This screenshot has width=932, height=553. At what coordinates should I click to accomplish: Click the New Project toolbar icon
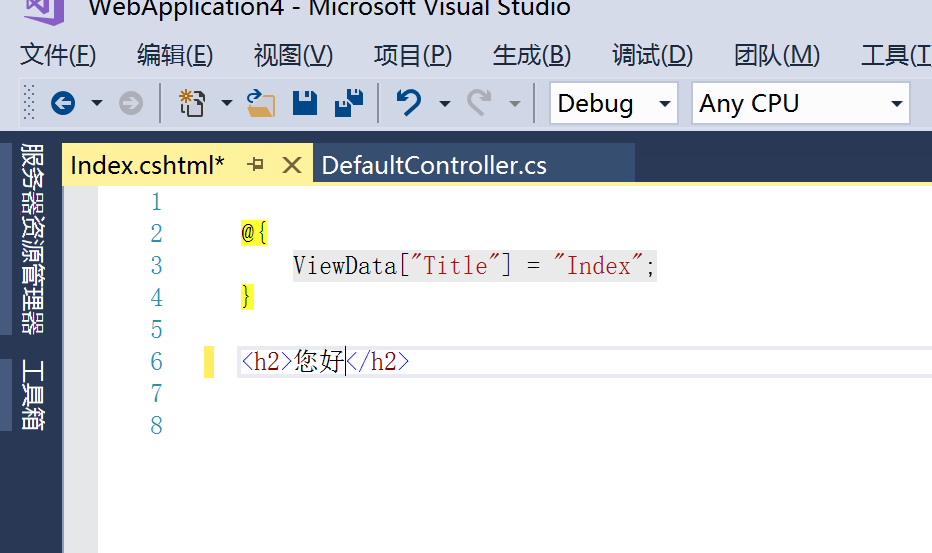click(192, 103)
